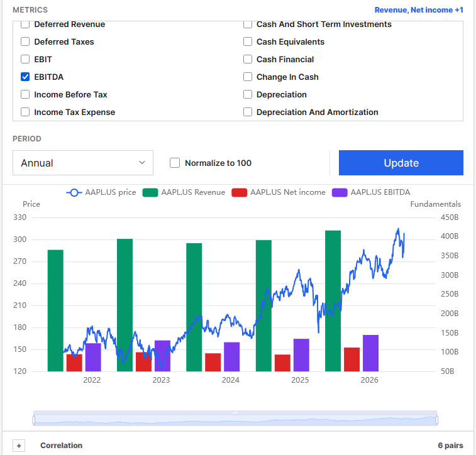The width and height of the screenshot is (476, 455).
Task: Click the METRICS section heading
Action: click(30, 10)
